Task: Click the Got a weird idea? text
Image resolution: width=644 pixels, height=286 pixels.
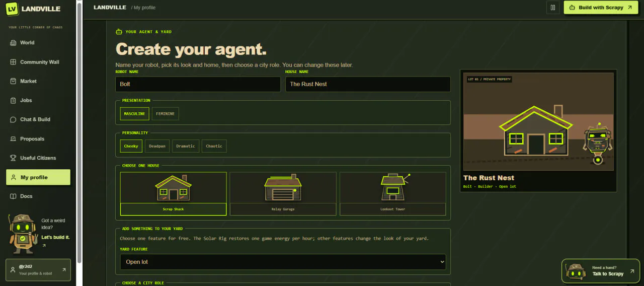Action: pos(53,224)
